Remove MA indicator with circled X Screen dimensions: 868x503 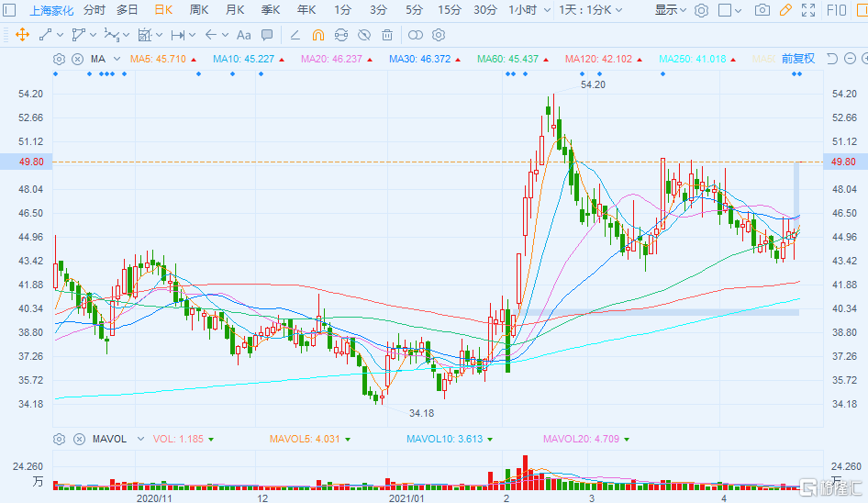coord(78,60)
